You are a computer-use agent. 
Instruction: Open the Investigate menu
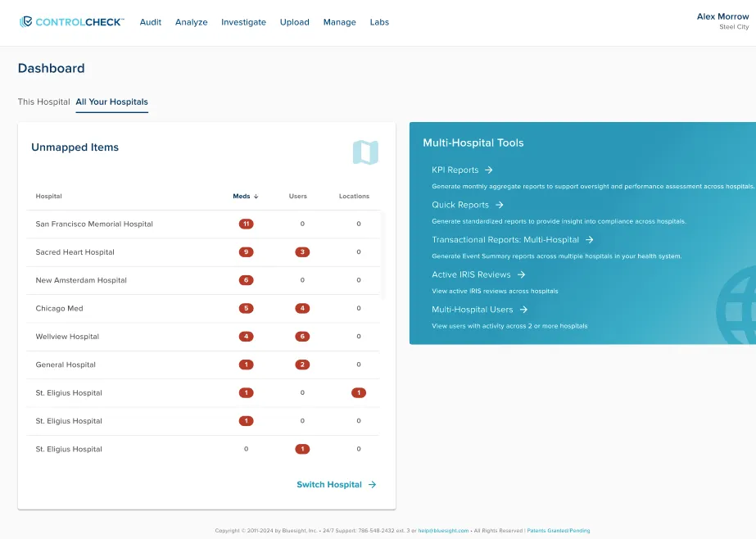243,22
